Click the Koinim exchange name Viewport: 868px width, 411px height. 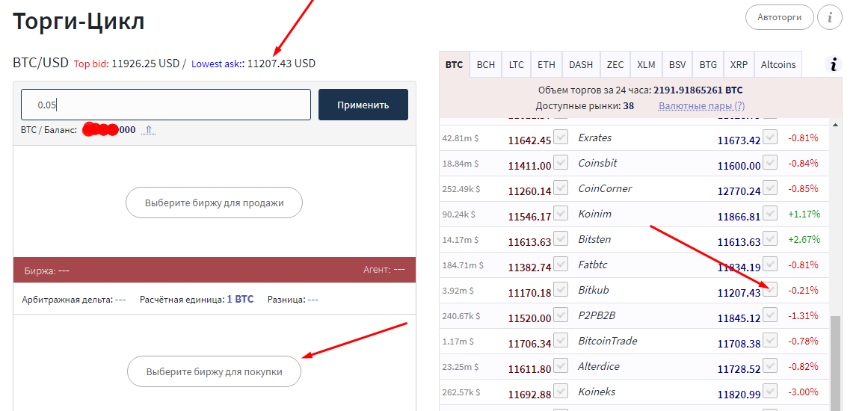(594, 214)
